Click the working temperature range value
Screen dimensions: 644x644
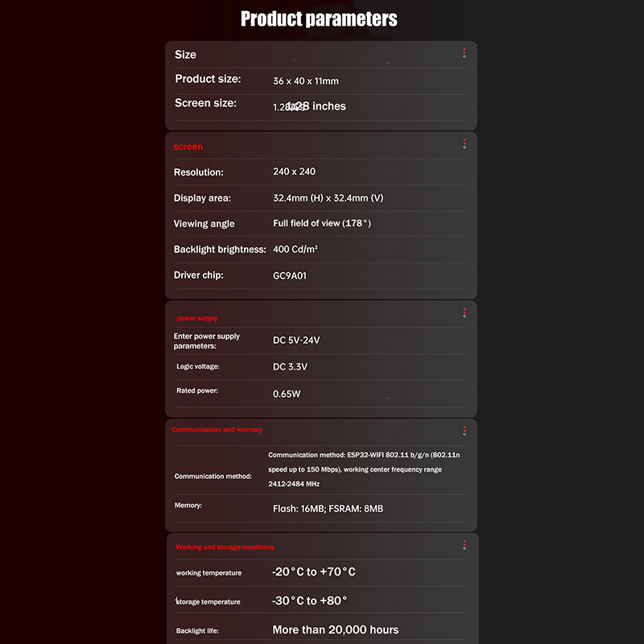[x=314, y=572]
